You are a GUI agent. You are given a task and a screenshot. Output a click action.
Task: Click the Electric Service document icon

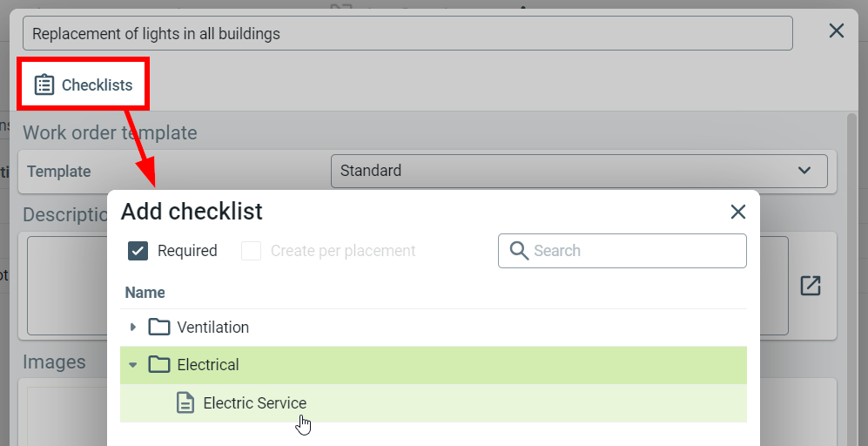coord(185,403)
